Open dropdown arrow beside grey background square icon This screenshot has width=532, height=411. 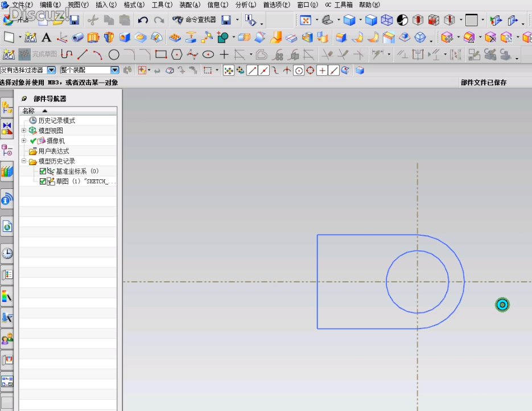tap(482, 20)
